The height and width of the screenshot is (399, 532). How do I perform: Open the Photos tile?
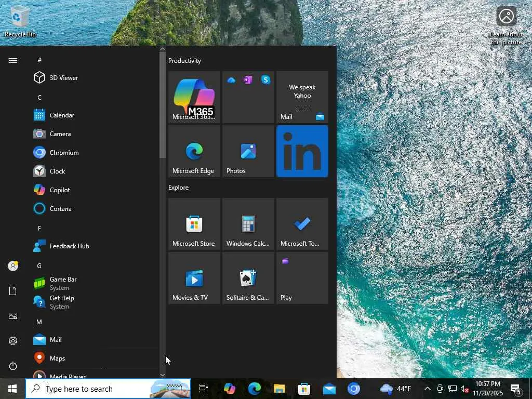point(248,151)
